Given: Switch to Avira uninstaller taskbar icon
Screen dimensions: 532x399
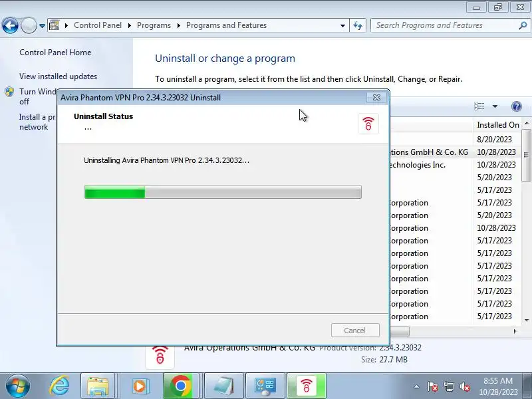Looking at the screenshot, I should click(307, 386).
